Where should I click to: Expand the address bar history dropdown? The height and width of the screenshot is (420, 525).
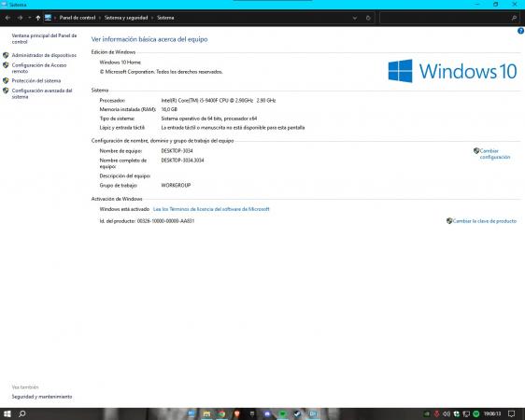point(355,18)
